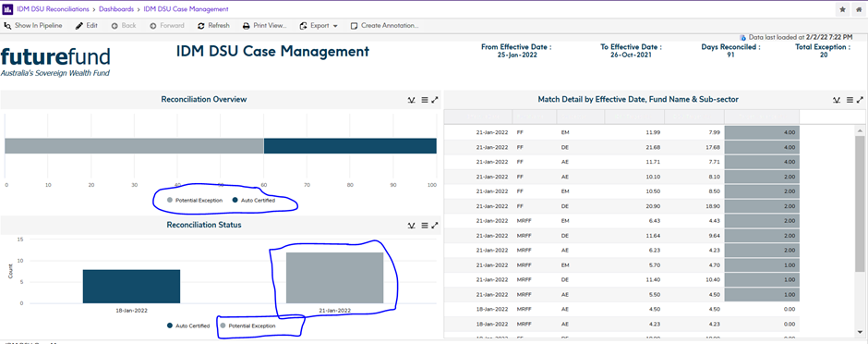Image resolution: width=868 pixels, height=344 pixels.
Task: Click the 21-Jan-2022 axis label in Reconciliation Status
Action: (334, 310)
